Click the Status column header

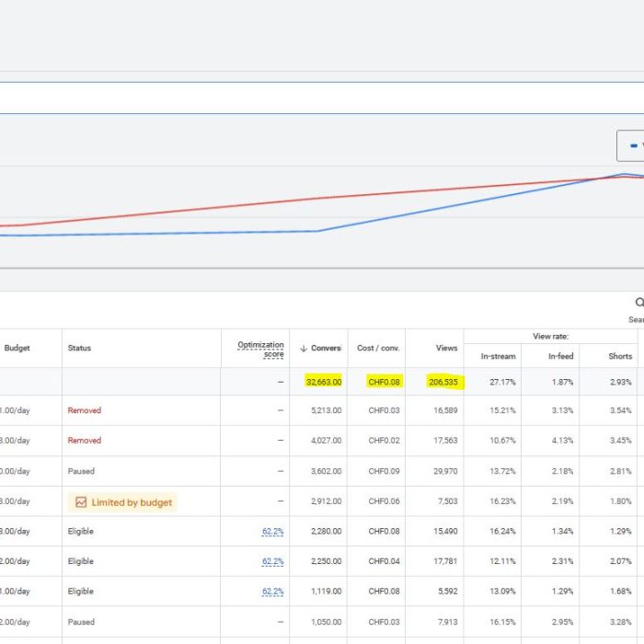(x=79, y=348)
